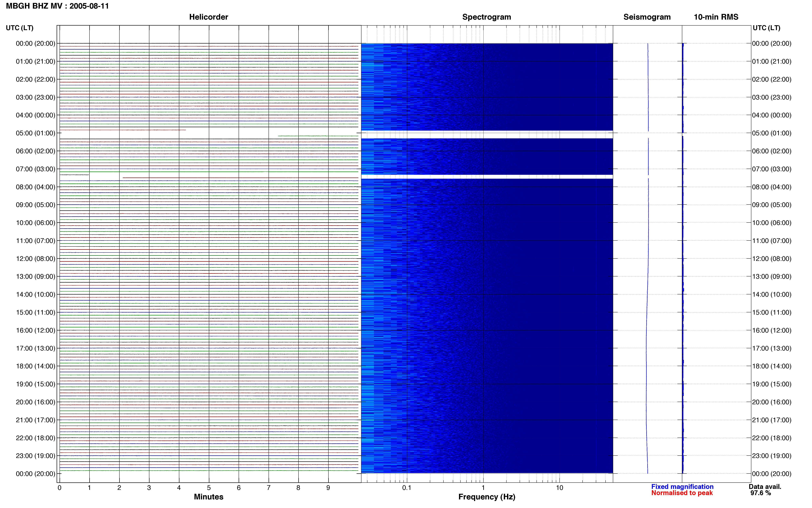Screen dimensions: 812x508
Task: Click 17:00 (13:00) on the Helicorder time axis
Action: 36,348
